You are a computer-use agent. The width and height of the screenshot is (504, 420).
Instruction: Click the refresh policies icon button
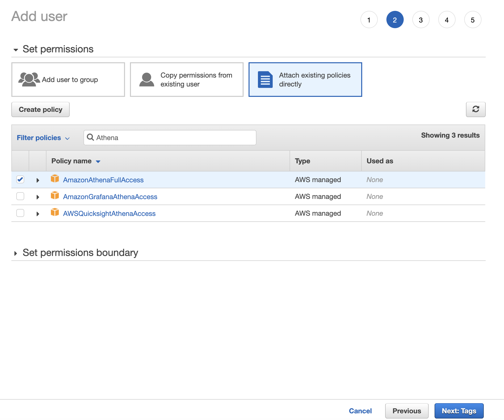475,109
